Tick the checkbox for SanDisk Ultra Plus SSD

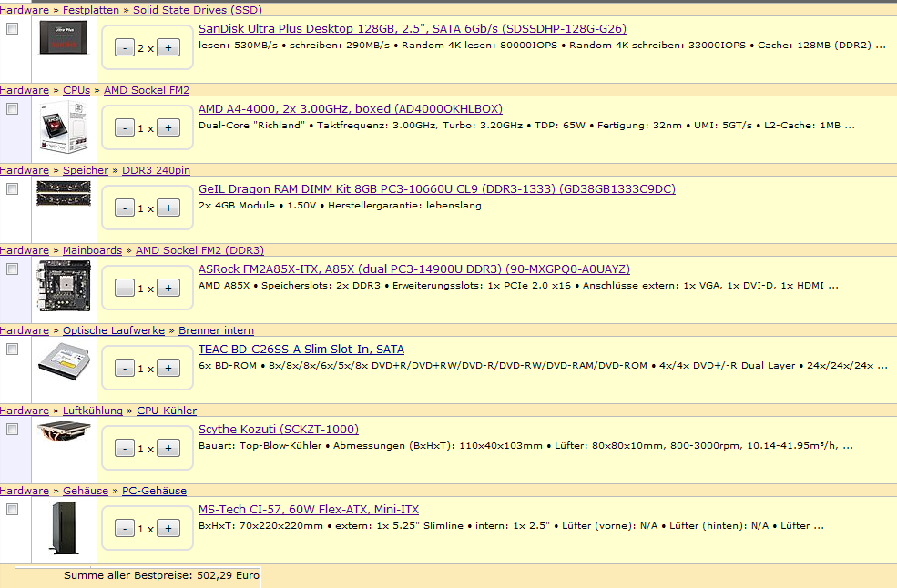click(x=12, y=28)
